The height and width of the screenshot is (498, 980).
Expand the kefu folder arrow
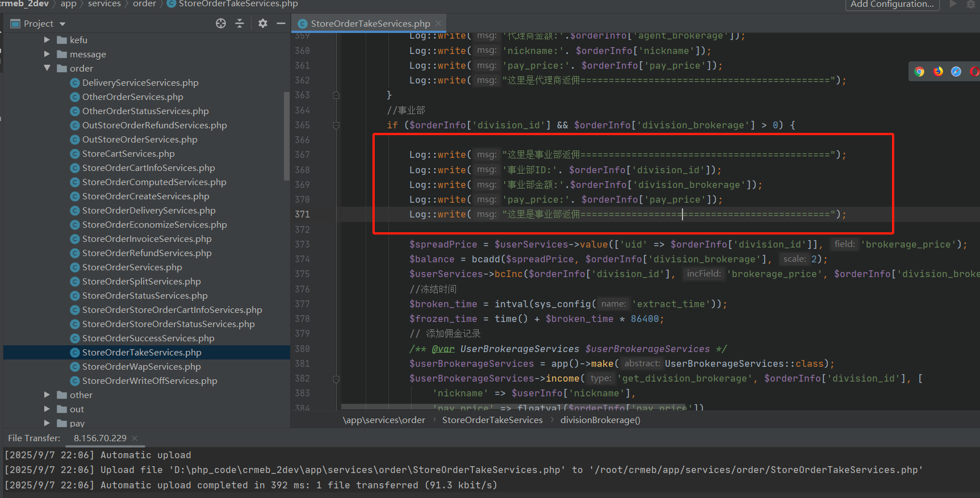(47, 40)
